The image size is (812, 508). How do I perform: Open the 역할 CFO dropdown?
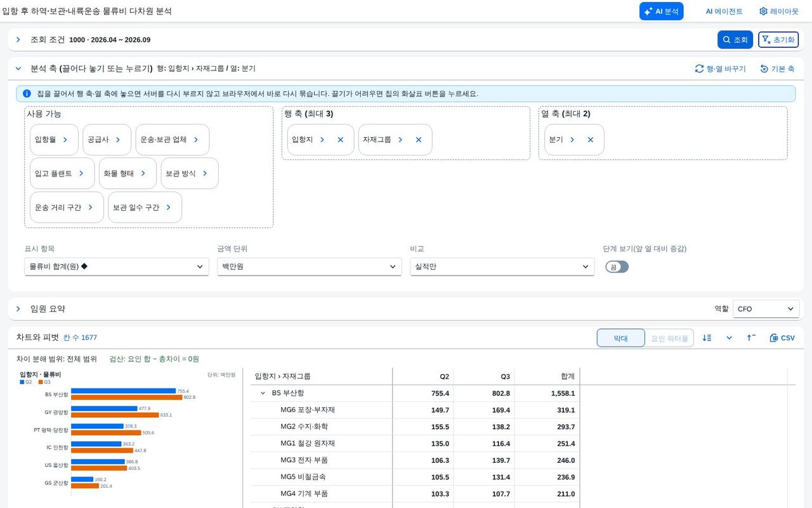(x=766, y=309)
